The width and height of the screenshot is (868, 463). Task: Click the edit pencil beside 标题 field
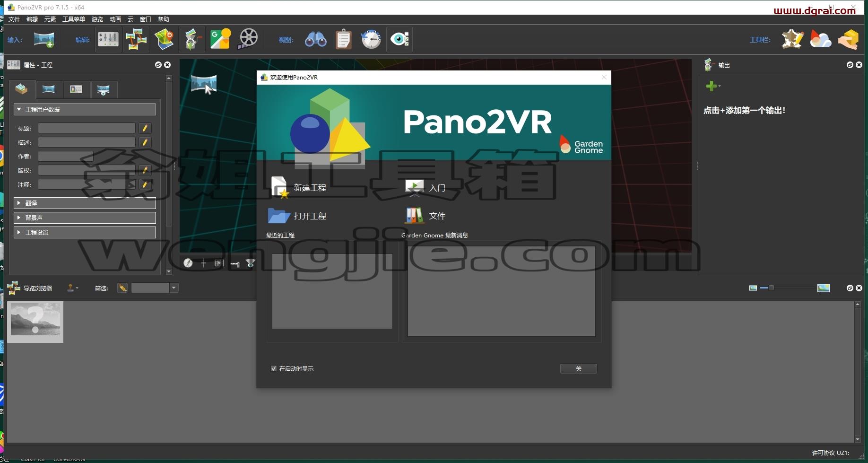click(x=145, y=128)
